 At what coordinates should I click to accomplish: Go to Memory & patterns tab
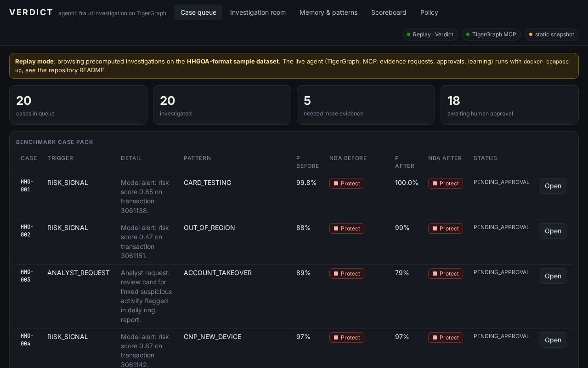click(328, 12)
